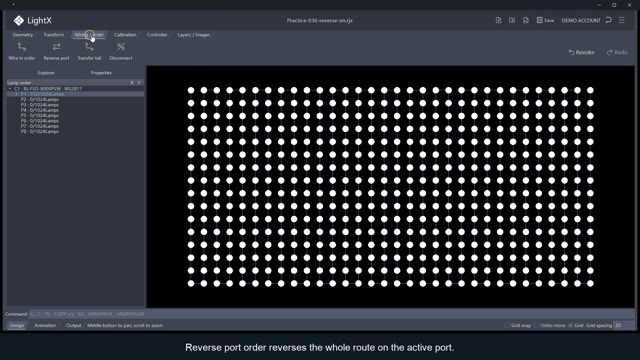Redo the last revoked action

(x=617, y=52)
